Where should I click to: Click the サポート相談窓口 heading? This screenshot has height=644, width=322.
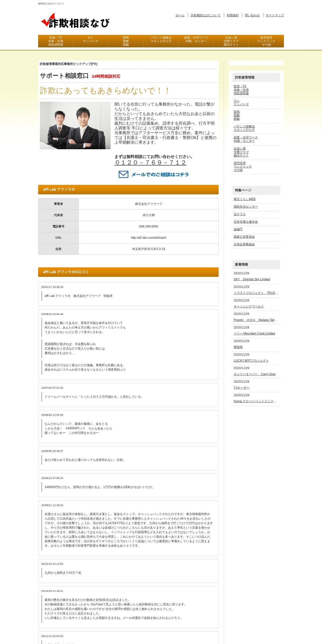pos(64,76)
